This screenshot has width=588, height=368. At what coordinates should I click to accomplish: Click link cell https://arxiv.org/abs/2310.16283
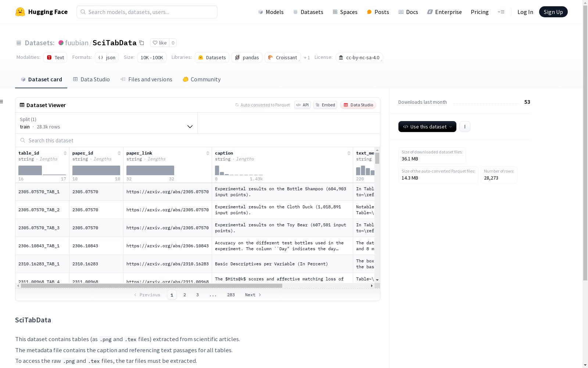[168, 264]
